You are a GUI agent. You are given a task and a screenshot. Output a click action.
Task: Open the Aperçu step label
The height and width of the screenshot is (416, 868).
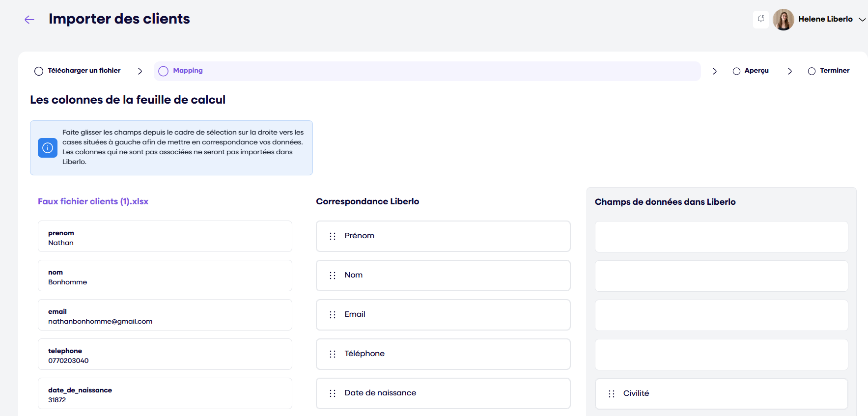point(756,71)
